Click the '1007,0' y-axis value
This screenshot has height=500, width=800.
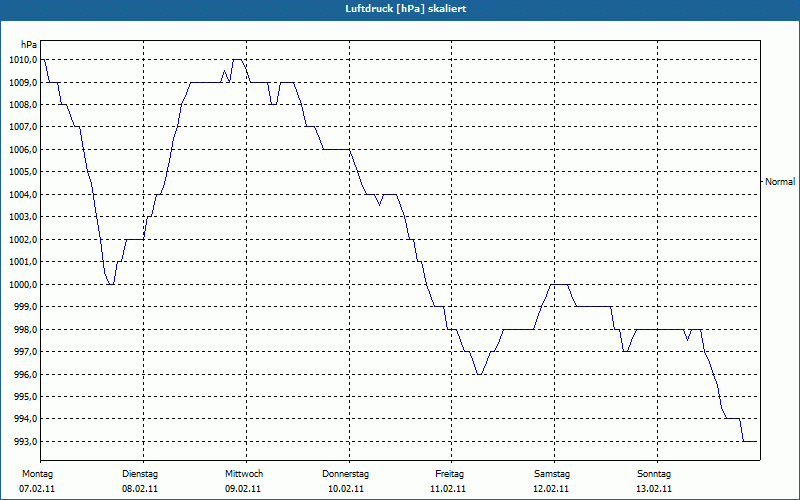[23, 127]
